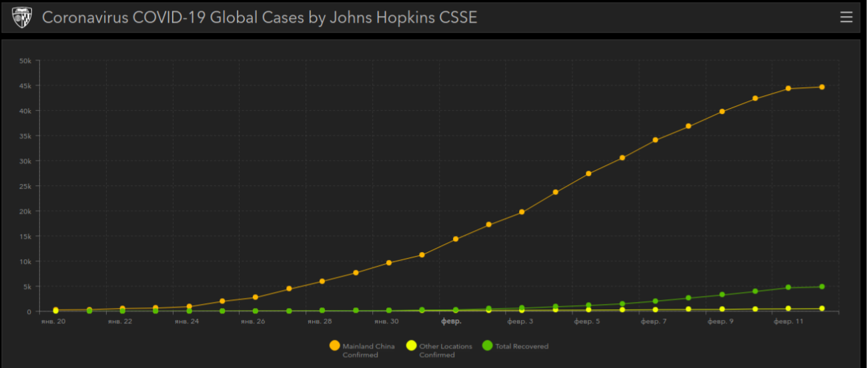Select the last Total Recovered data point
868x368 pixels.
(x=821, y=287)
